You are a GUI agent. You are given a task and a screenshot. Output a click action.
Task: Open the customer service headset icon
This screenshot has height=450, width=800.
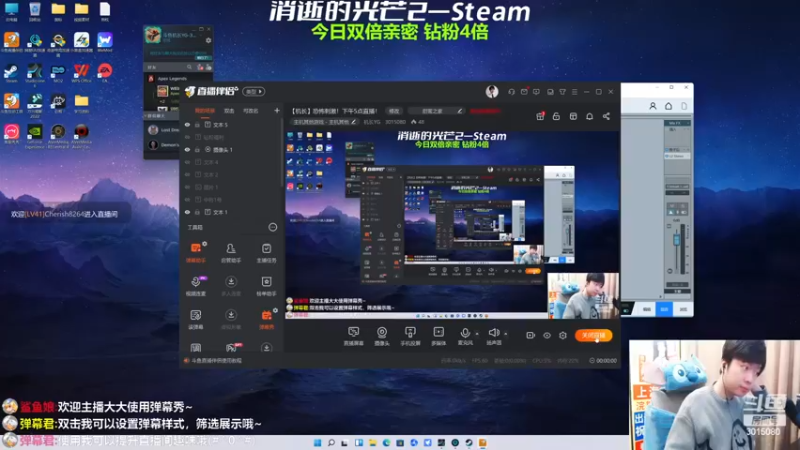(x=511, y=92)
